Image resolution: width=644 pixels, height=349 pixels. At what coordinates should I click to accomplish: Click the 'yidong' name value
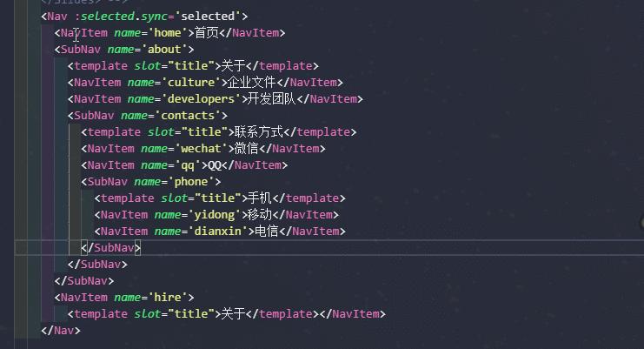pyautogui.click(x=214, y=215)
